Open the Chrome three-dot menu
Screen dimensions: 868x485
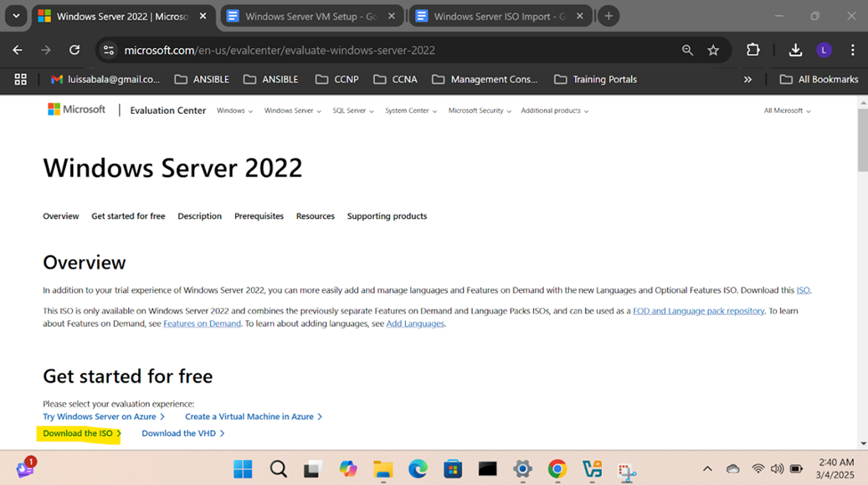pos(853,51)
